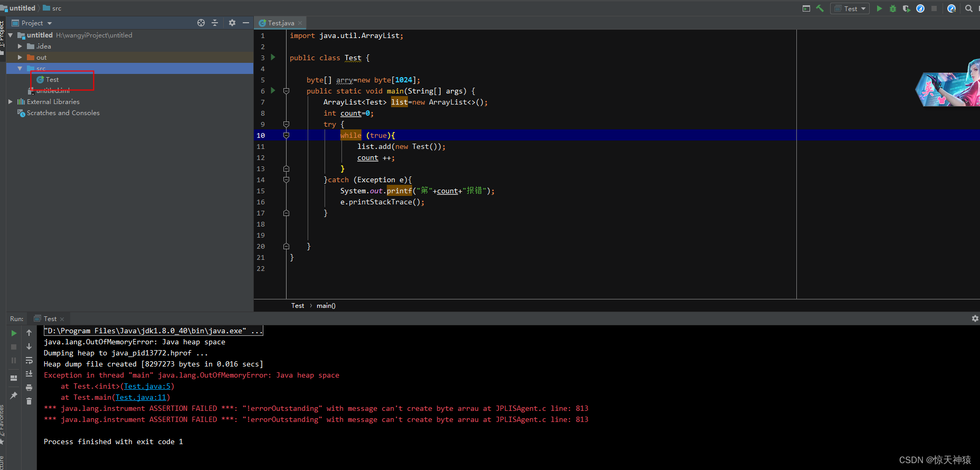Expand the out folder arrow

pos(20,58)
